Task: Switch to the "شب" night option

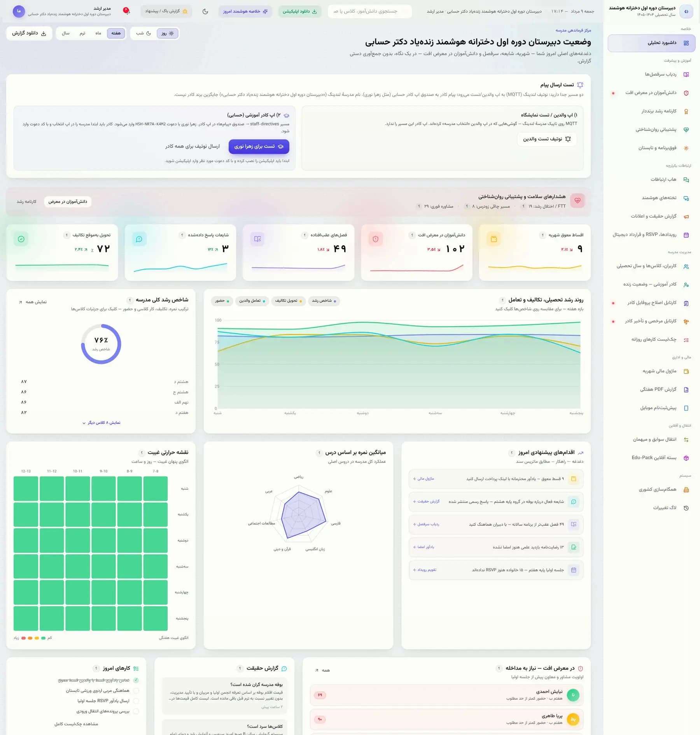Action: click(143, 33)
